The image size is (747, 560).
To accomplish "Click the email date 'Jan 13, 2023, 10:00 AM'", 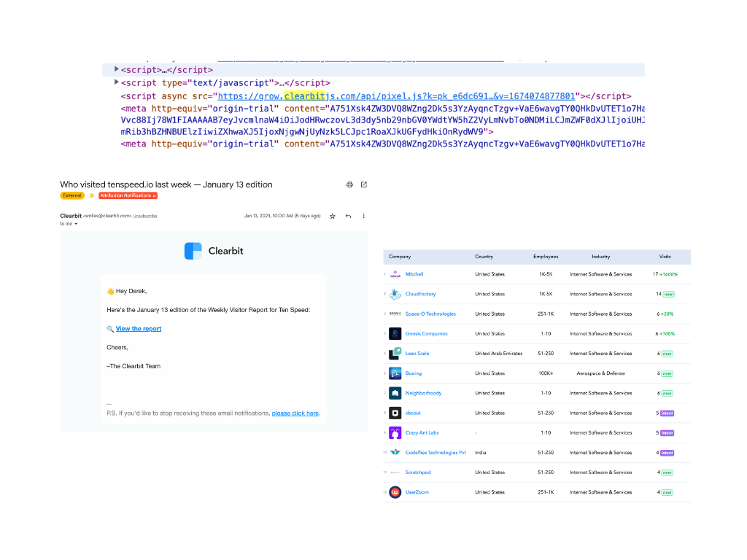I will pyautogui.click(x=282, y=216).
